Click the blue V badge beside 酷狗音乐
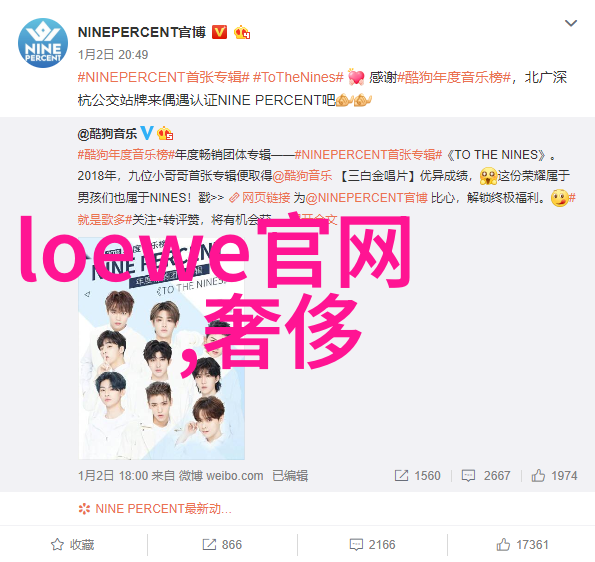Screen dimensions: 595x562 [x=147, y=133]
